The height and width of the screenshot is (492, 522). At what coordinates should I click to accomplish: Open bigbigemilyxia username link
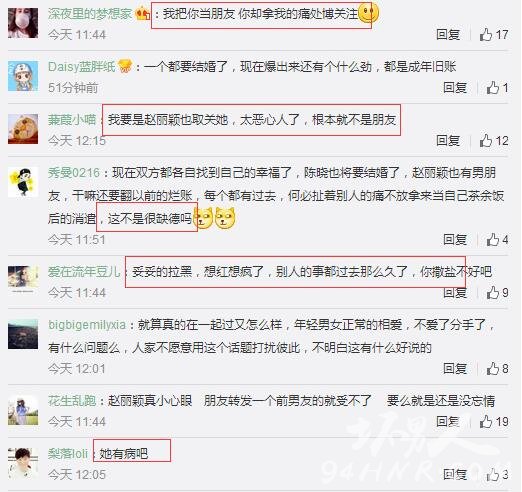click(x=87, y=325)
